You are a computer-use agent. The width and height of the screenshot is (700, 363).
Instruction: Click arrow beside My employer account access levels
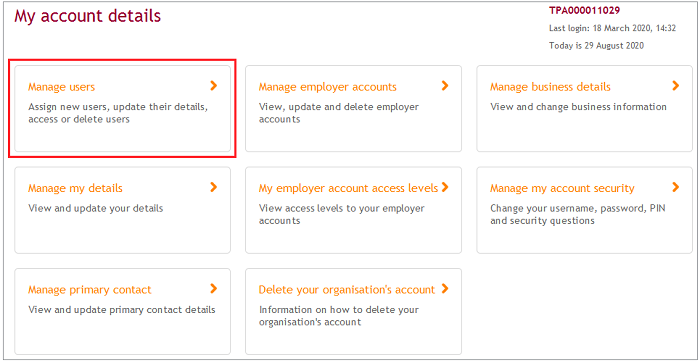[x=445, y=187]
